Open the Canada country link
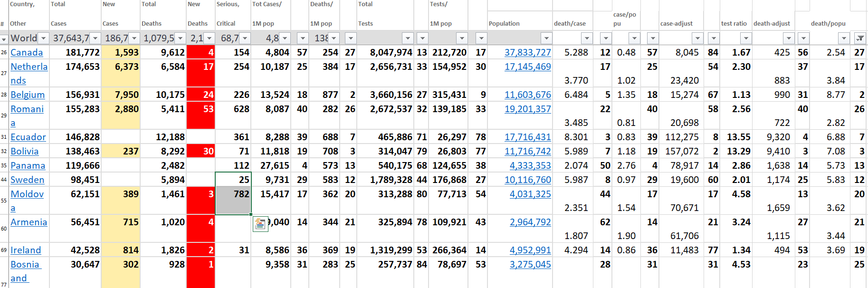Screen dimensions: 868x288 [27, 52]
